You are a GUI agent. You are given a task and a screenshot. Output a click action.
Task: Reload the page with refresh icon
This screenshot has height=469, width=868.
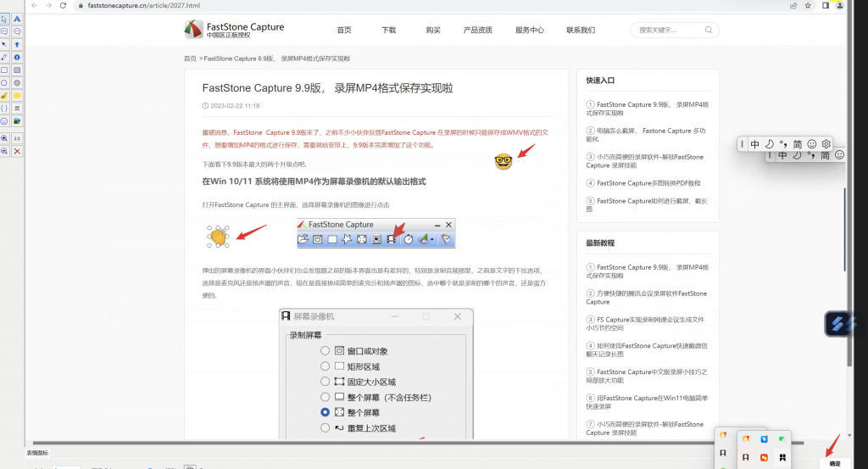pos(63,6)
